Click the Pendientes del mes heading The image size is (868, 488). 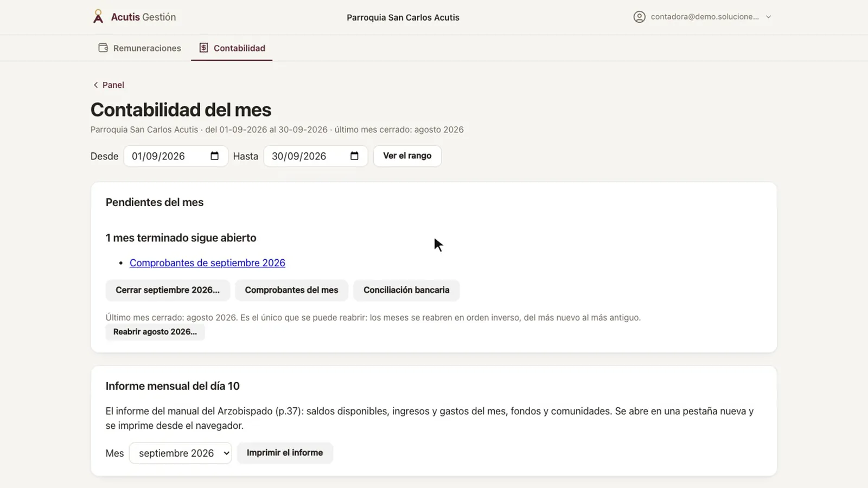tap(155, 202)
